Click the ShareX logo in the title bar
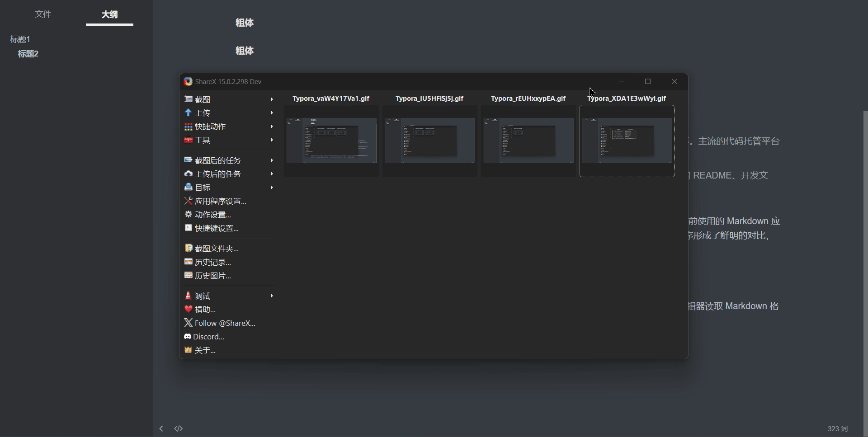 188,81
